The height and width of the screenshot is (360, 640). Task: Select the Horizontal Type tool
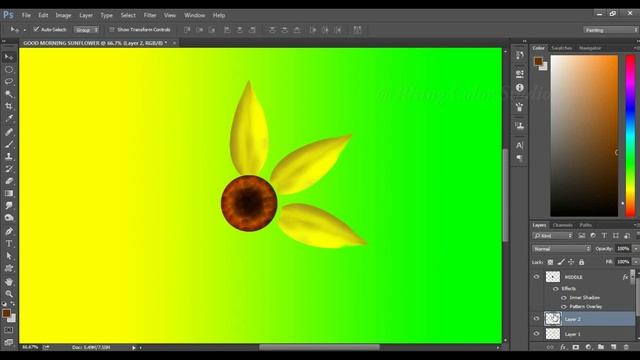click(x=9, y=244)
